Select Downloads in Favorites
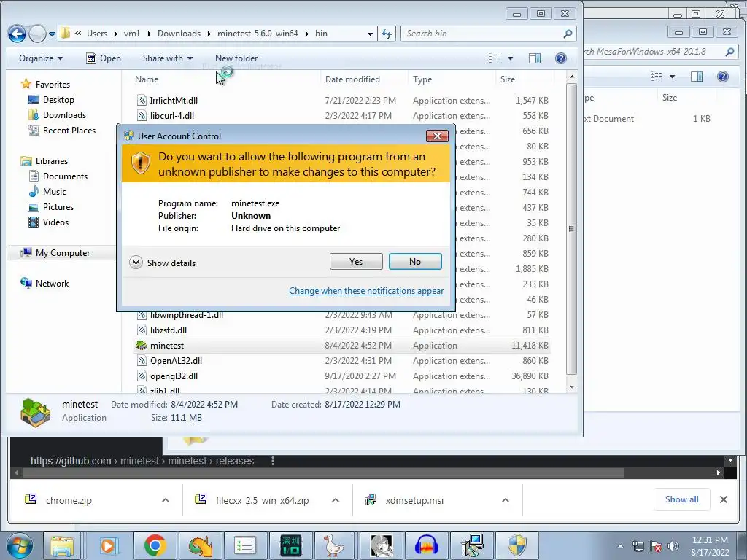The width and height of the screenshot is (747, 560). 64,114
